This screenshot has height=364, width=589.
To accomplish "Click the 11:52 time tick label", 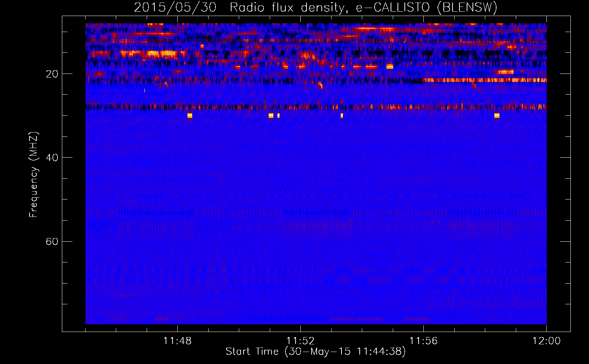I will pyautogui.click(x=300, y=341).
